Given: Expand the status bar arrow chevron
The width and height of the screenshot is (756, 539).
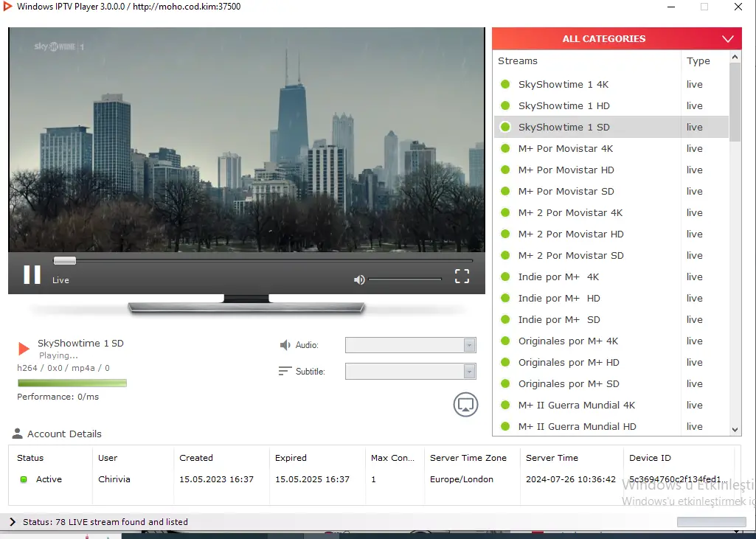Looking at the screenshot, I should [x=13, y=521].
